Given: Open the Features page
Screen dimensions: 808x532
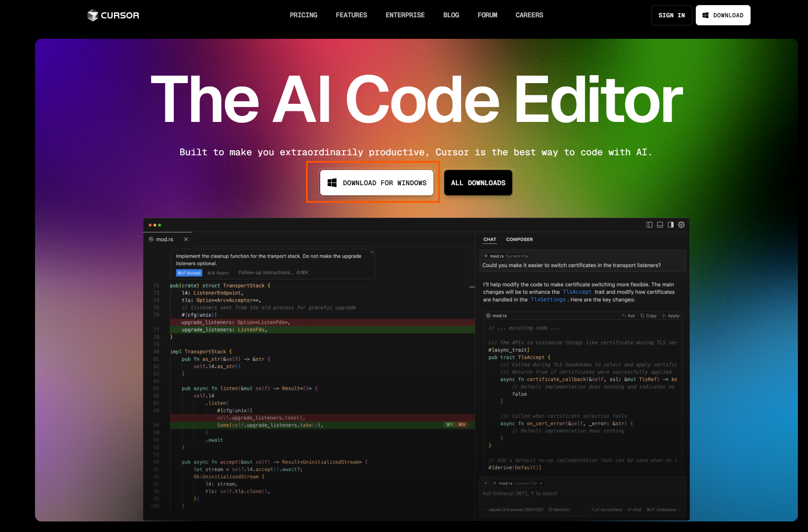Looking at the screenshot, I should pos(351,15).
